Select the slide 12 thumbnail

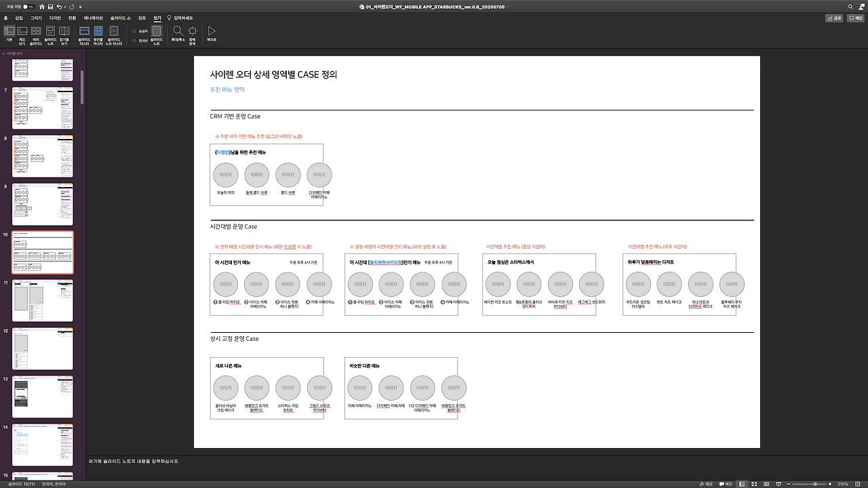point(43,348)
